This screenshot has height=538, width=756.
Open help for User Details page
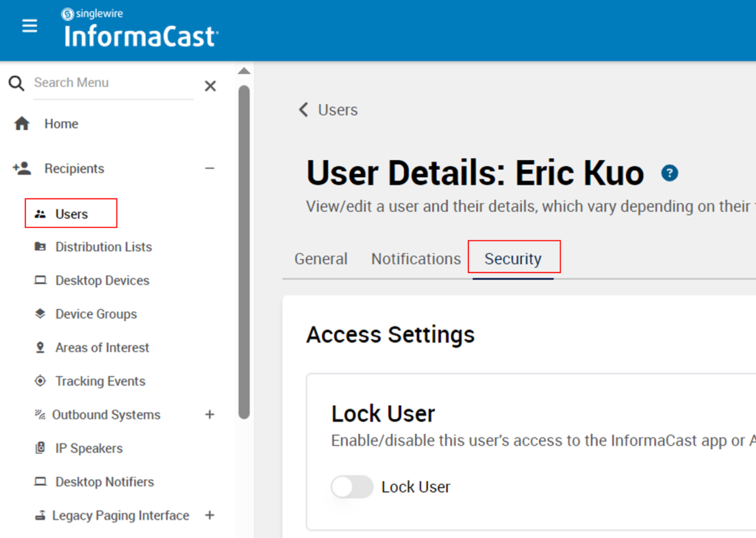[669, 173]
